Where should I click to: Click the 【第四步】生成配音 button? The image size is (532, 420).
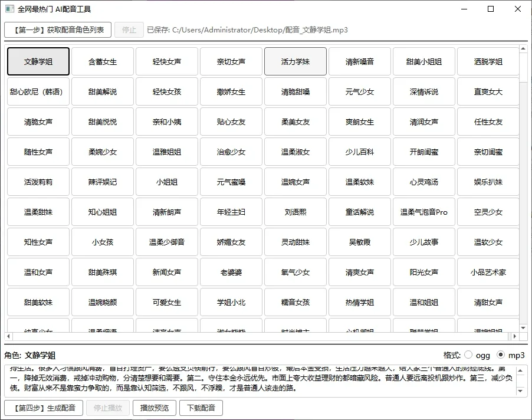(44, 408)
